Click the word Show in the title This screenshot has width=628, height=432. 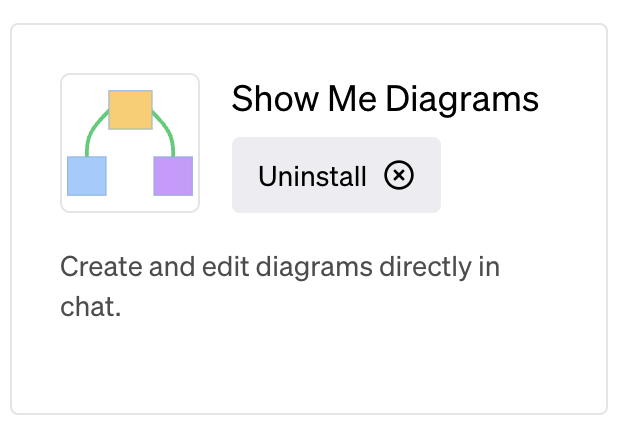(x=275, y=98)
